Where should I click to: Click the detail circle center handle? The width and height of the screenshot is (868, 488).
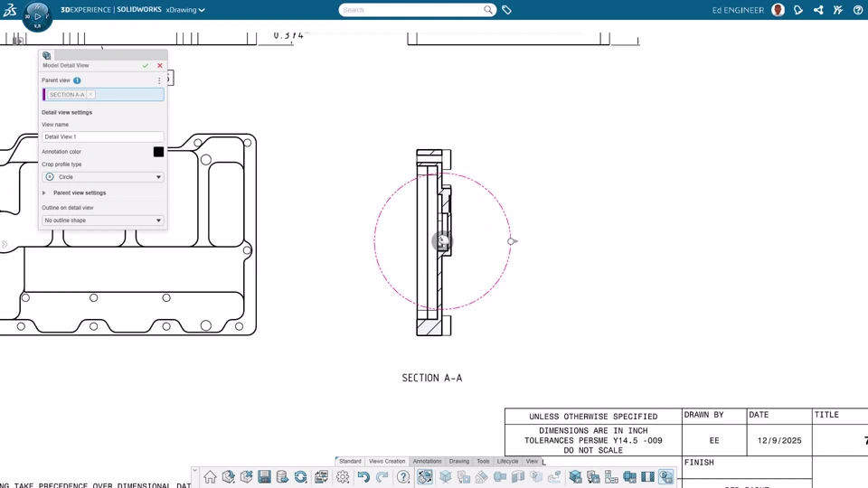(442, 241)
